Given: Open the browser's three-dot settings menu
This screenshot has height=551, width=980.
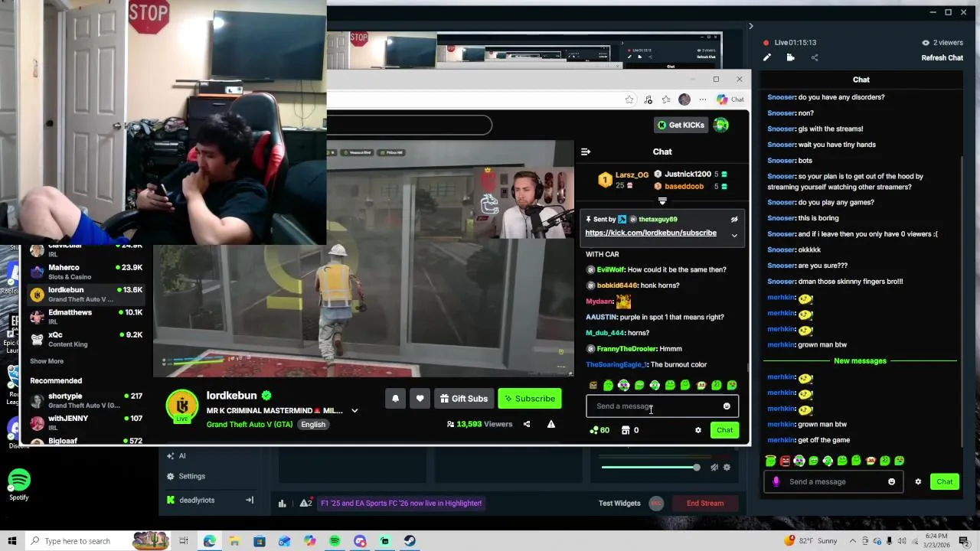Looking at the screenshot, I should tap(702, 99).
